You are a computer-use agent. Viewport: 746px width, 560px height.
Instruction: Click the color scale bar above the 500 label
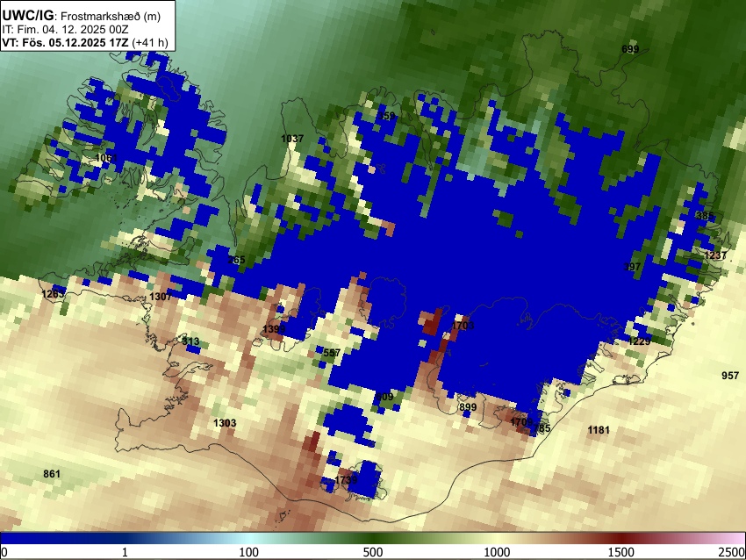pyautogui.click(x=373, y=538)
